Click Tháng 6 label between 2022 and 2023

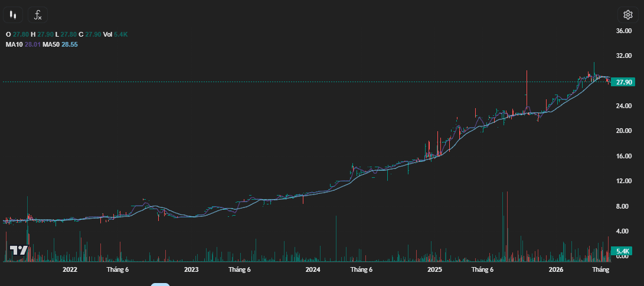click(x=118, y=269)
